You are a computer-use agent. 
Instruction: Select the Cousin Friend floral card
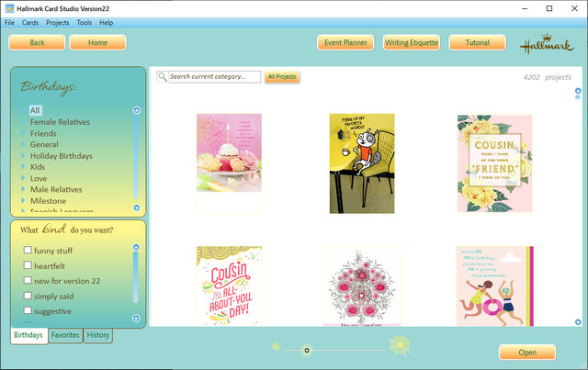(x=494, y=163)
